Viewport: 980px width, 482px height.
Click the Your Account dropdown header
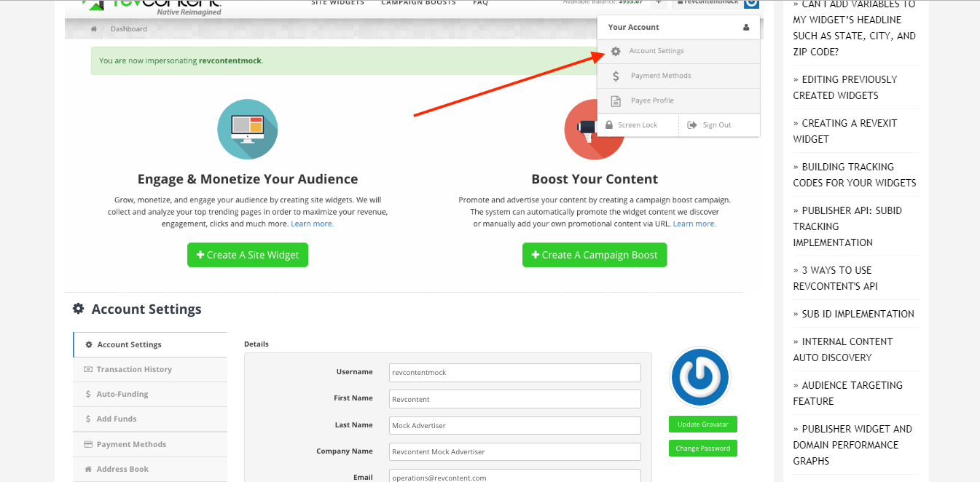(678, 28)
